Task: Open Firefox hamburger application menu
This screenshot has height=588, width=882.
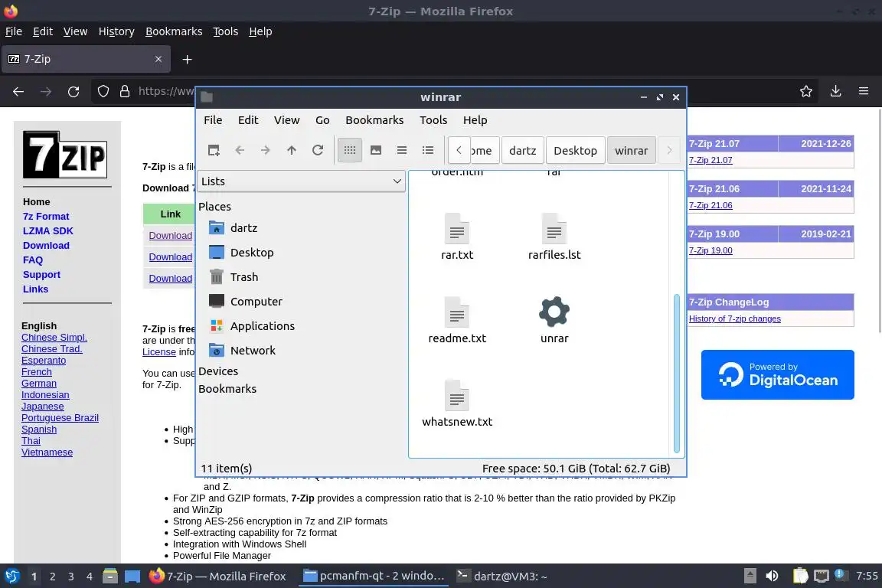Action: (x=864, y=91)
